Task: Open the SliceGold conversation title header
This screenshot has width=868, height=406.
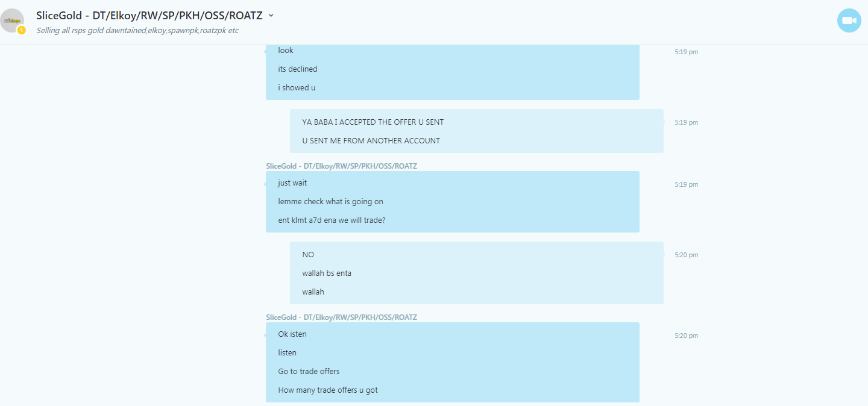Action: point(149,16)
